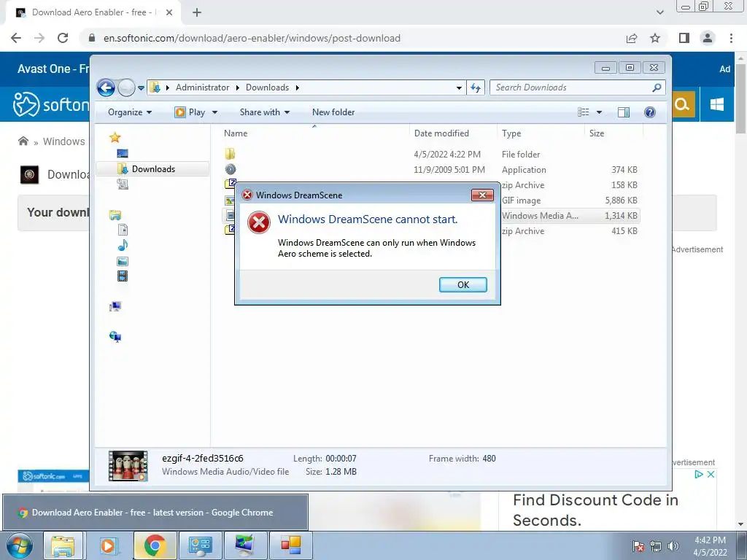Open Explorer help with the question mark icon
The image size is (747, 560).
pyautogui.click(x=650, y=112)
